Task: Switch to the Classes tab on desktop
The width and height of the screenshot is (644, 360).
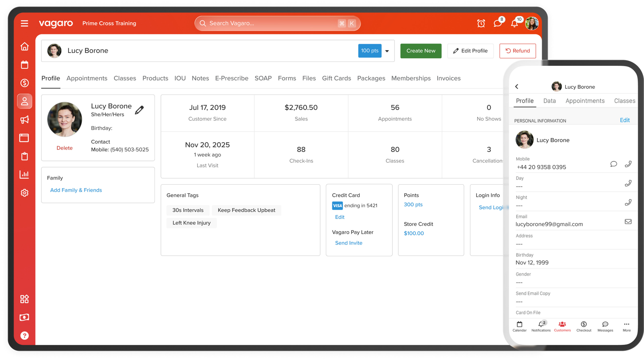Action: (125, 78)
